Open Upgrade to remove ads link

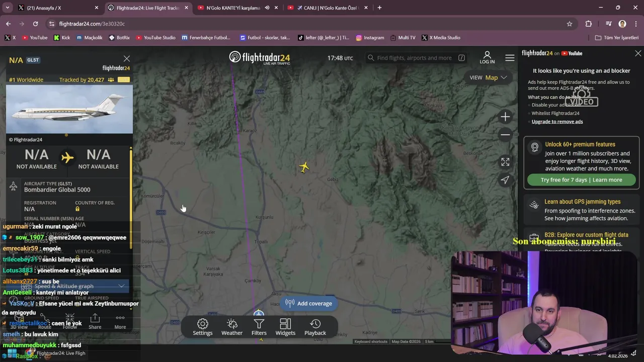pyautogui.click(x=557, y=122)
